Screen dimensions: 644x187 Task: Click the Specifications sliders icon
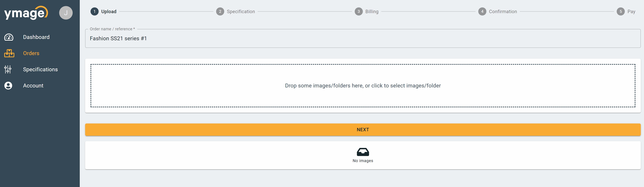(x=8, y=69)
